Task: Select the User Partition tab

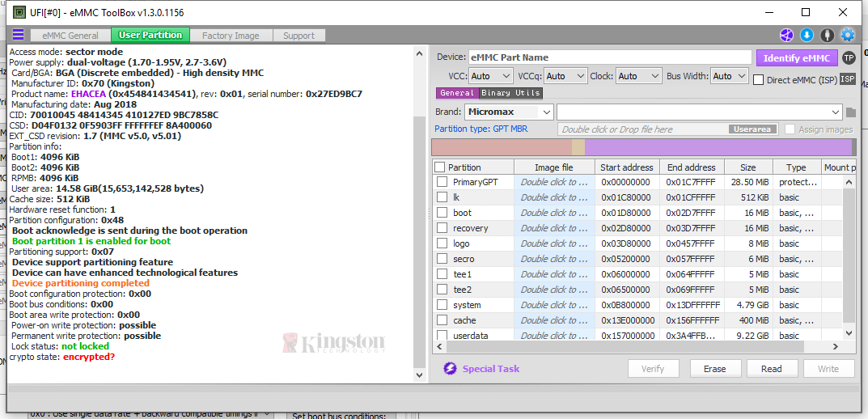Action: tap(150, 35)
